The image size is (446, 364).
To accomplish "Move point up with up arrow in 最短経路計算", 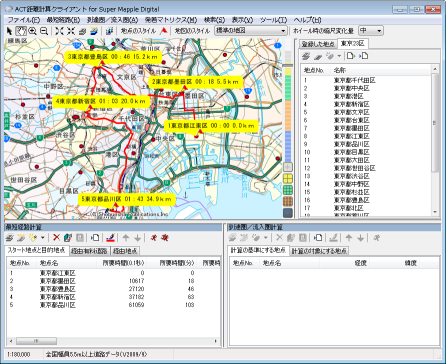I will 126,238.
